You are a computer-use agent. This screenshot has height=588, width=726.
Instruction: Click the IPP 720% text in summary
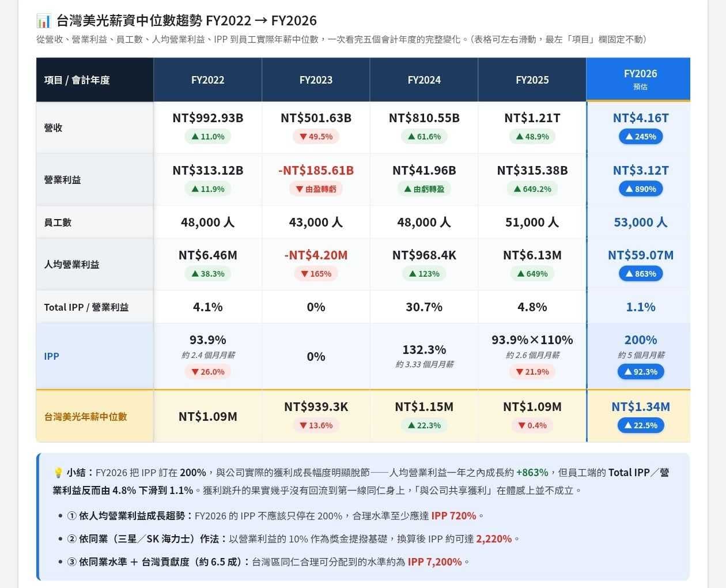[x=454, y=516]
